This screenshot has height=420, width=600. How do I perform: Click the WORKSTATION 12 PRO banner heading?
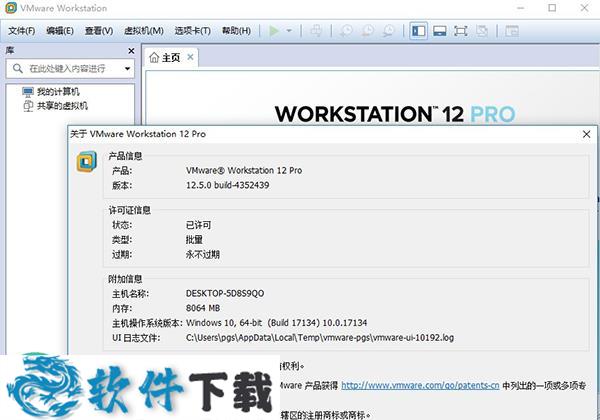pyautogui.click(x=395, y=114)
